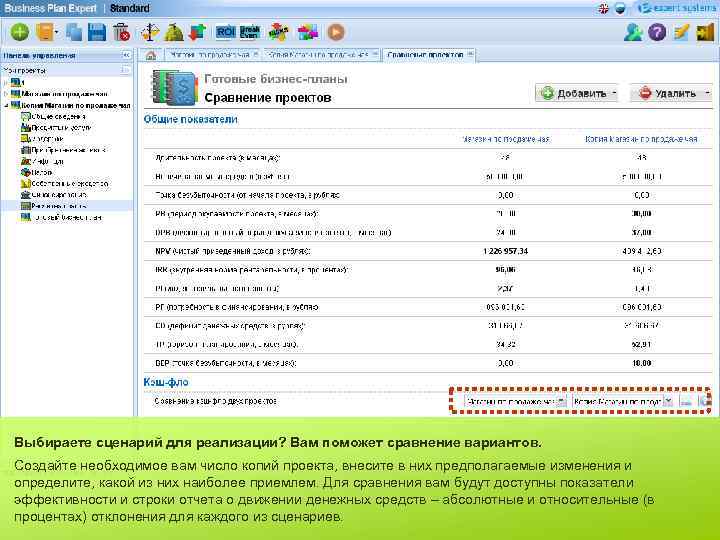Open Общие сведения under the copied project
The image size is (720, 540).
point(53,116)
